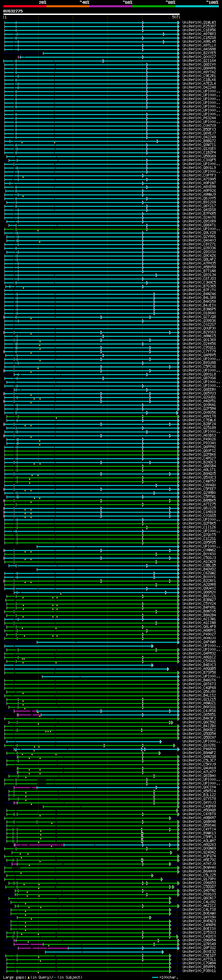Viewport: 222px width, 980px height.
Task: Open UniRef100_Q65YU3 label
Action: point(199,394)
